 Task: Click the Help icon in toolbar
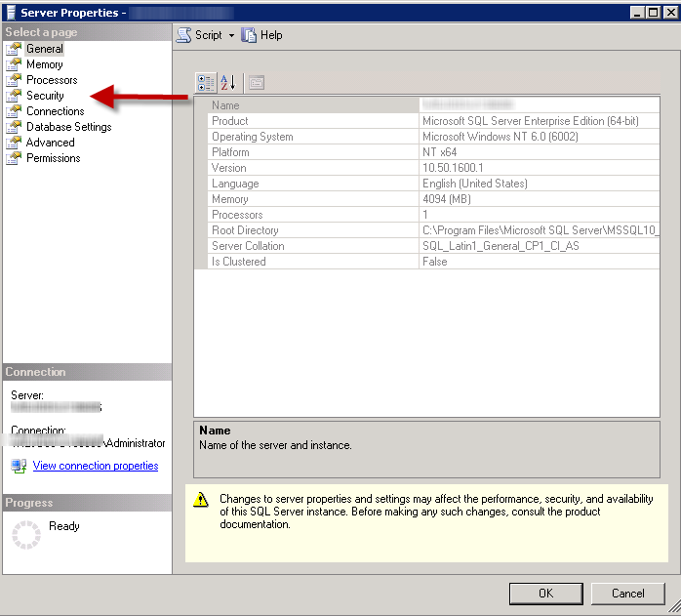pos(250,35)
